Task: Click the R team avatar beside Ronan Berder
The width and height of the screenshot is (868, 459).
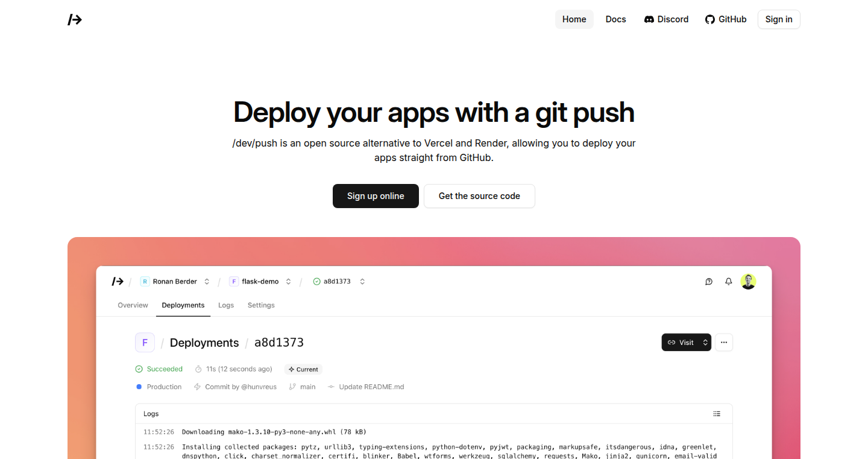Action: coord(145,281)
